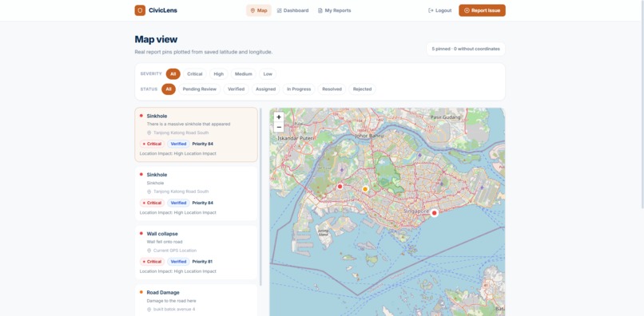Switch to the Dashboard tab

(x=292, y=10)
